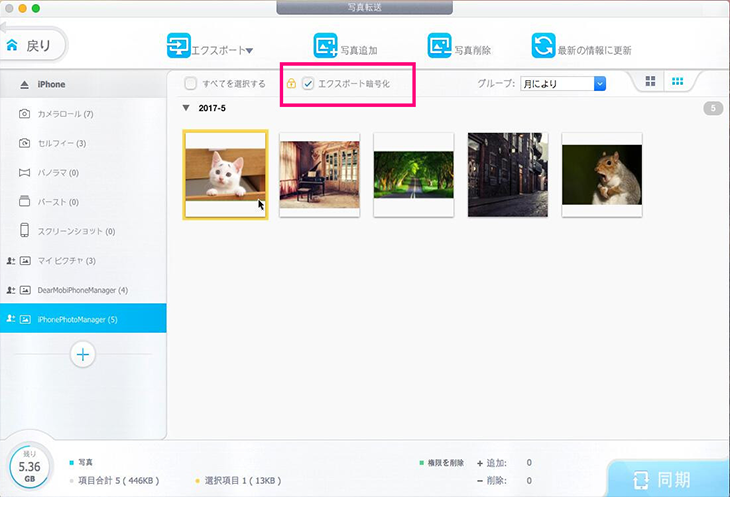The width and height of the screenshot is (730, 510).
Task: Click the panorama icon
Action: [x=24, y=173]
